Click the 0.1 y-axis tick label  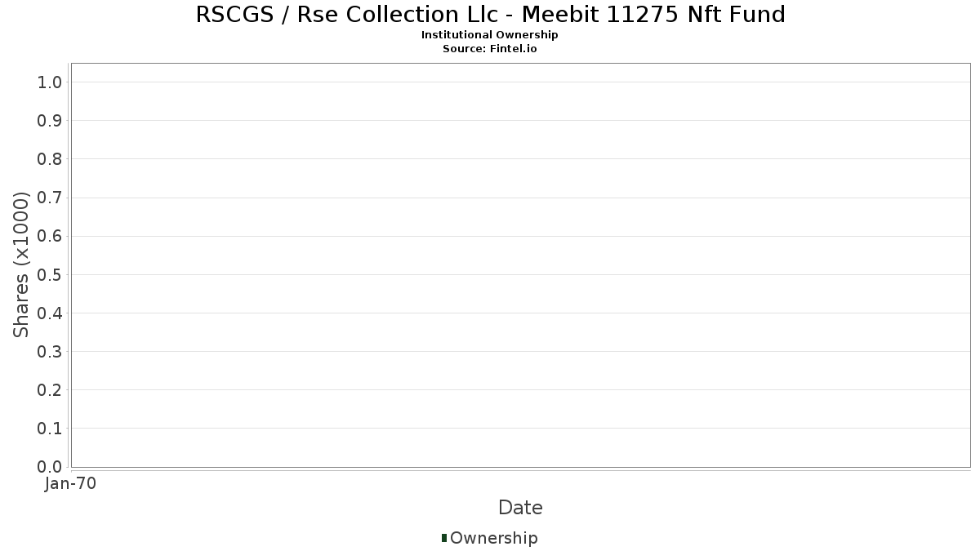coord(50,429)
